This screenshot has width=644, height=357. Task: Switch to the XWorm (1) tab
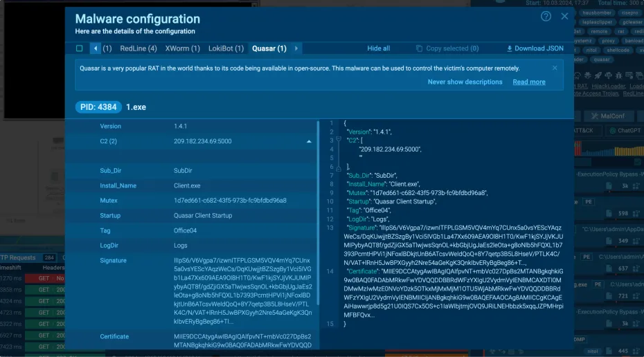pyautogui.click(x=182, y=48)
